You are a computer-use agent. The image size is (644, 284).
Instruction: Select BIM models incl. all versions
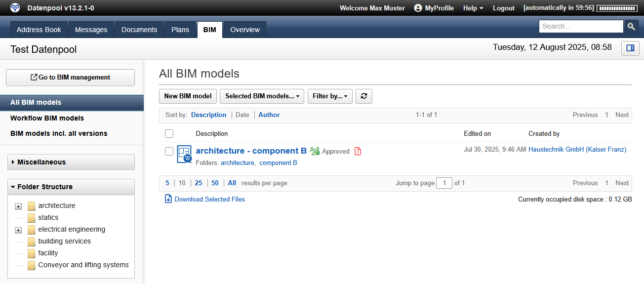(x=59, y=133)
